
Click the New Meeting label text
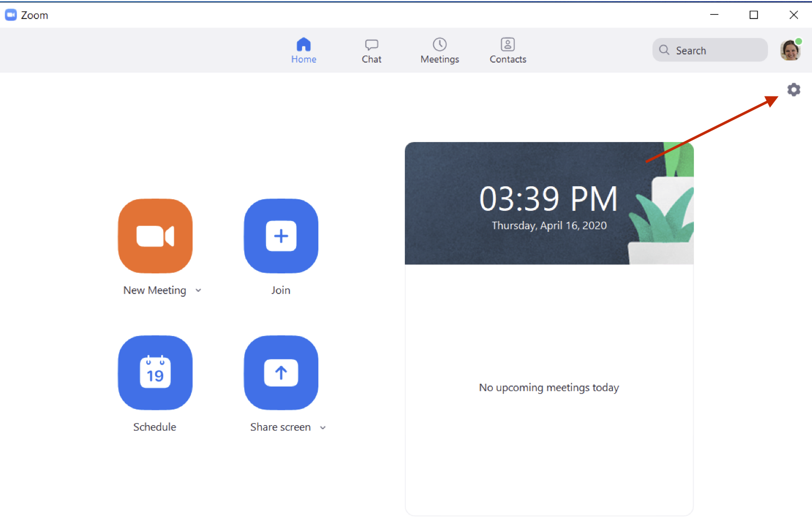tap(154, 290)
